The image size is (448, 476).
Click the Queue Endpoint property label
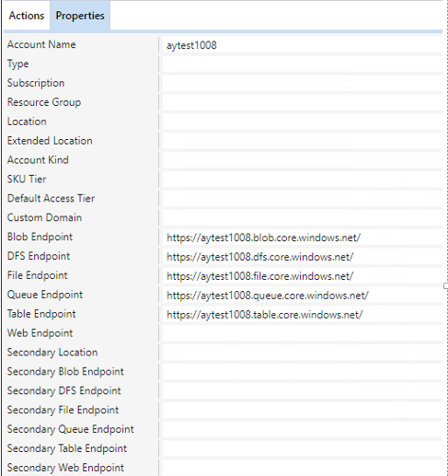[45, 295]
